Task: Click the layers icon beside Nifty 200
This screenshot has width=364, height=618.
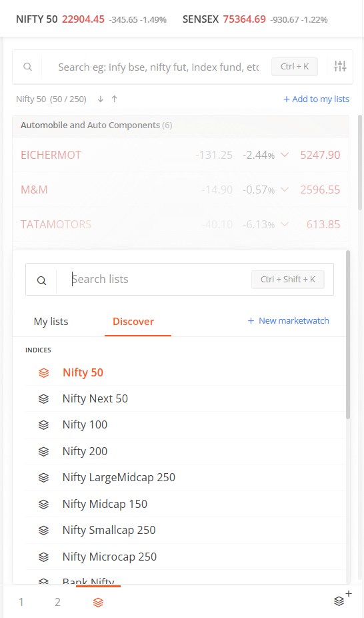Action: (x=44, y=451)
